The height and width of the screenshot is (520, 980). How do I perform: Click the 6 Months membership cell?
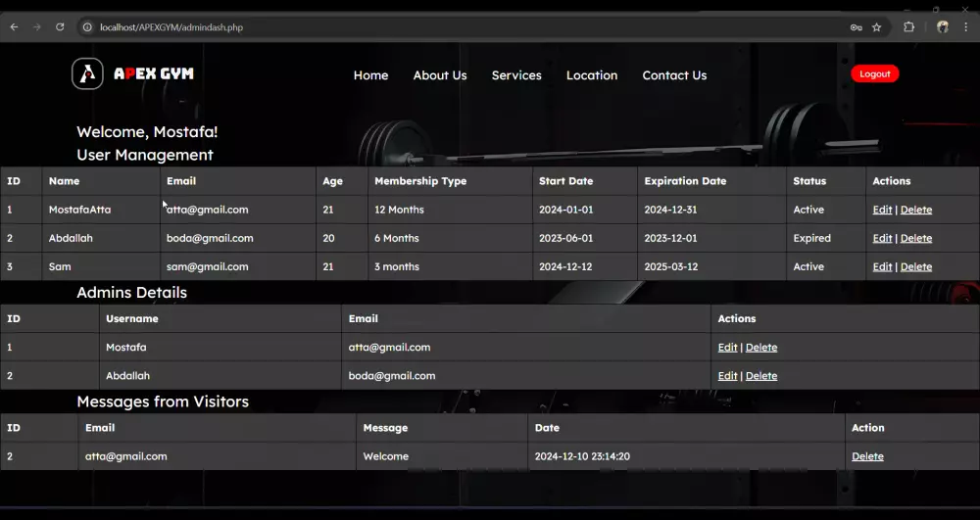coord(450,239)
